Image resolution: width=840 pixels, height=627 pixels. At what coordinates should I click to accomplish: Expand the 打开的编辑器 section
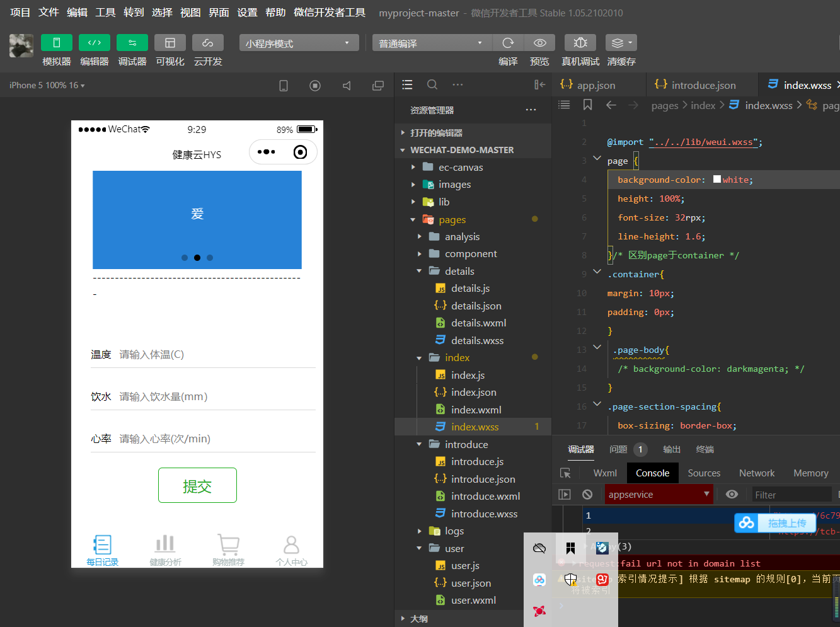click(473, 132)
